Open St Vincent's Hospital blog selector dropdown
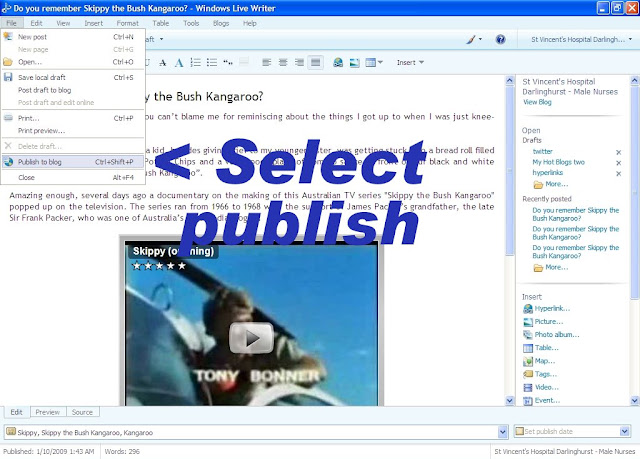Screen dimensions: 640x459 coord(582,40)
